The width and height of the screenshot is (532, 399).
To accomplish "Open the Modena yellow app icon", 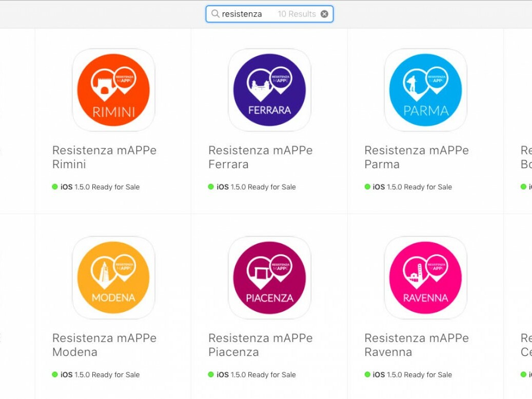I will pos(114,277).
